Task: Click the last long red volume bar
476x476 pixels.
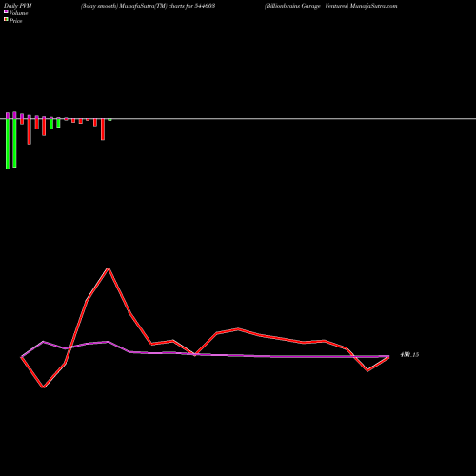Action: coord(103,129)
